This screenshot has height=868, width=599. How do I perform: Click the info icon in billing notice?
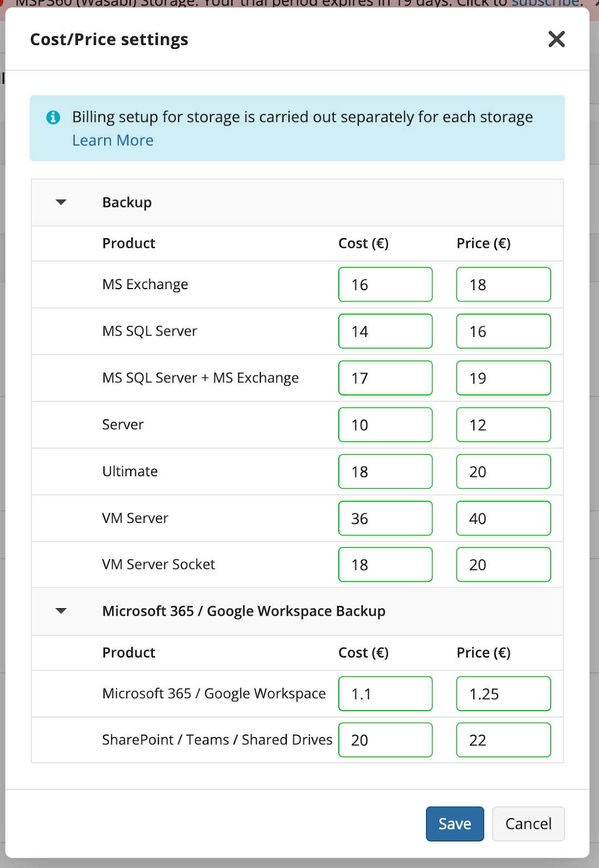click(x=53, y=117)
